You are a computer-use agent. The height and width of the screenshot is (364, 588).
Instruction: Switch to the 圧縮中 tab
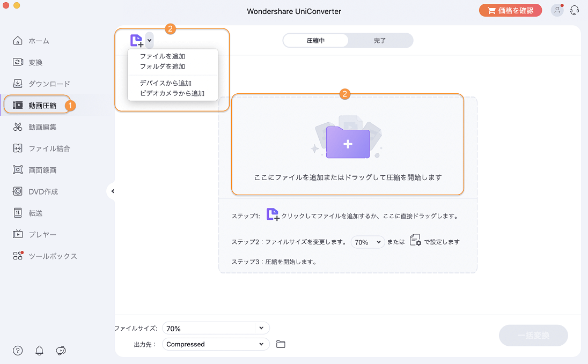point(315,41)
